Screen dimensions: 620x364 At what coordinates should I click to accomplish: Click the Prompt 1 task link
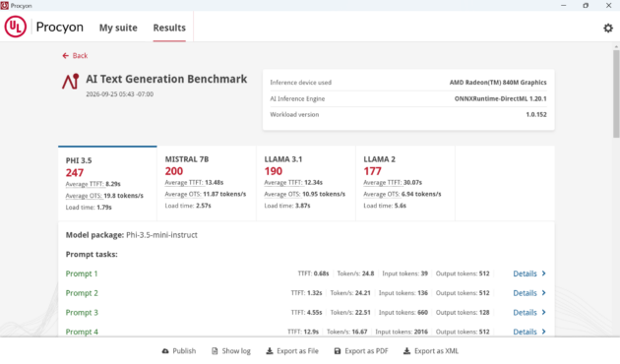(82, 273)
